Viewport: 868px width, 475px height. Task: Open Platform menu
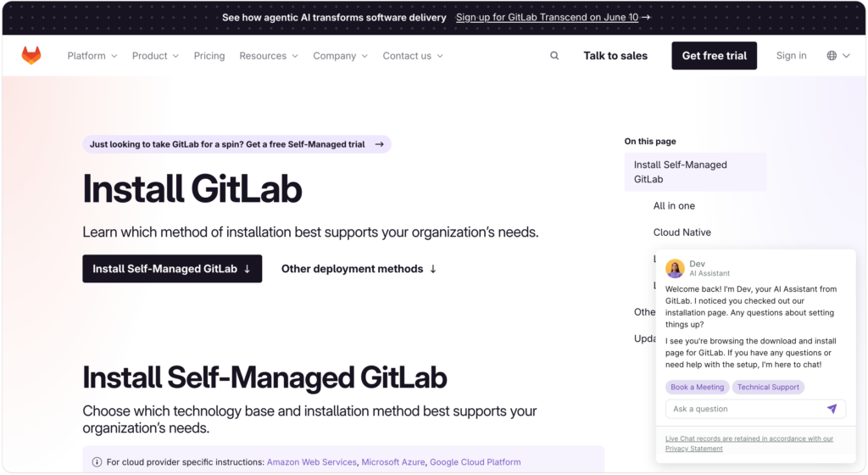coord(92,56)
